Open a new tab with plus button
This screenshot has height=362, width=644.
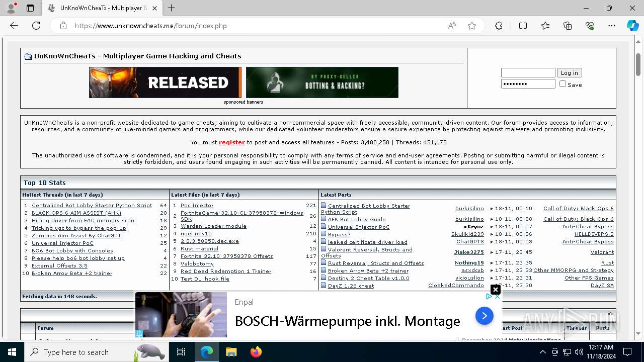172,8
